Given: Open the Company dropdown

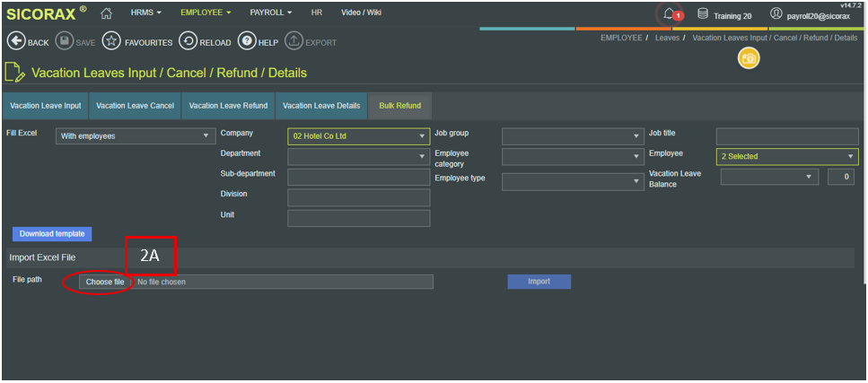Looking at the screenshot, I should click(359, 136).
